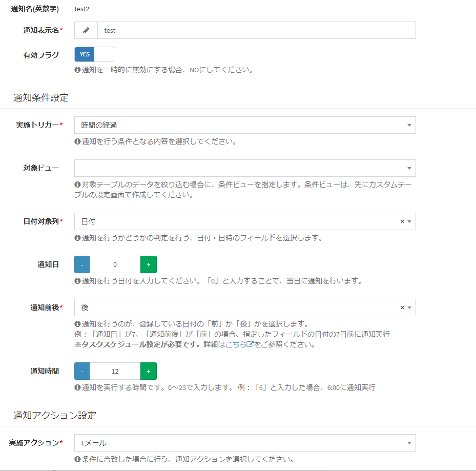Click the info icon under 通知時間
The image size is (476, 471).
tap(77, 387)
